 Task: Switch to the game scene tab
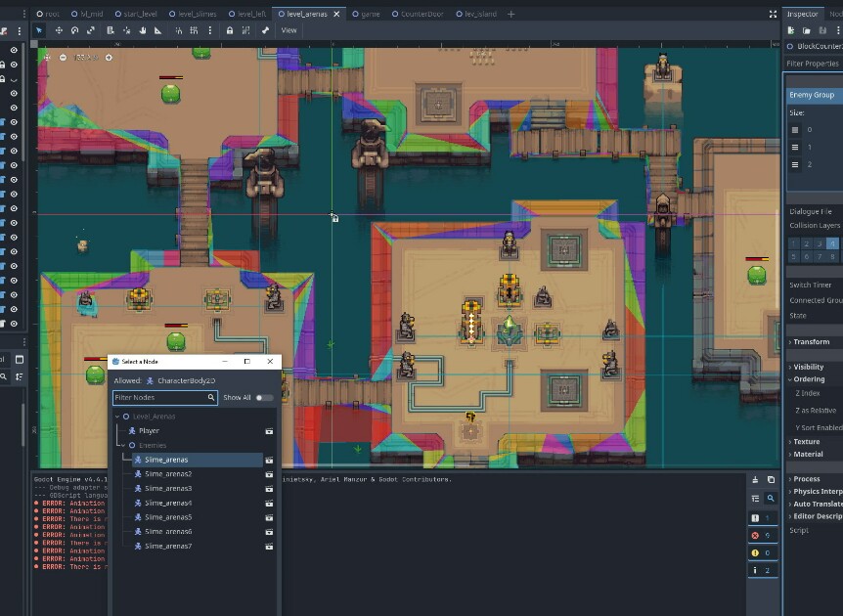(x=366, y=14)
